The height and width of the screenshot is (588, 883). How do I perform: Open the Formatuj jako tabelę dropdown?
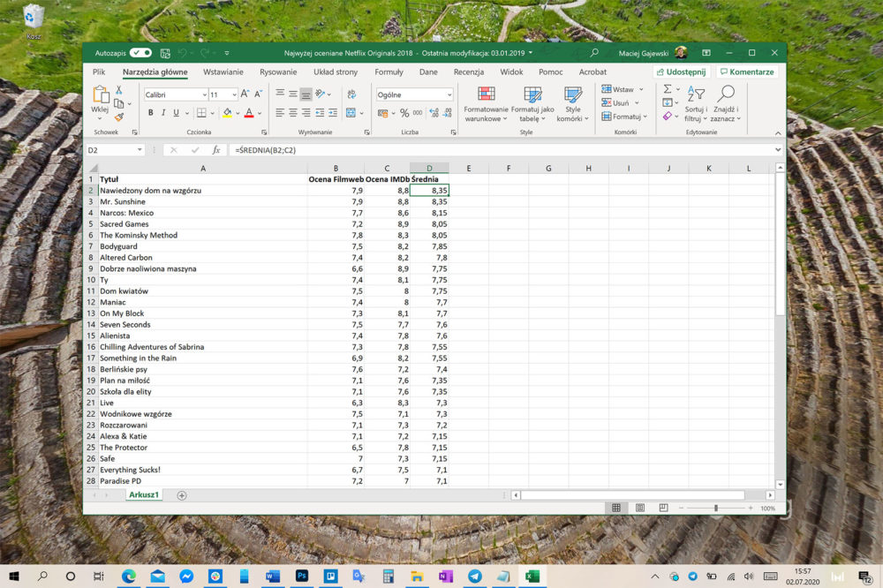pos(532,103)
